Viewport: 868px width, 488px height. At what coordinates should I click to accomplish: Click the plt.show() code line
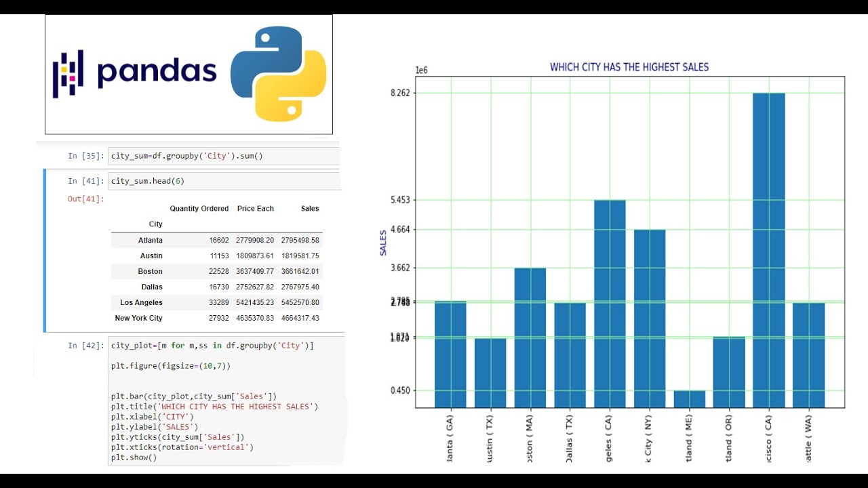pyautogui.click(x=134, y=457)
